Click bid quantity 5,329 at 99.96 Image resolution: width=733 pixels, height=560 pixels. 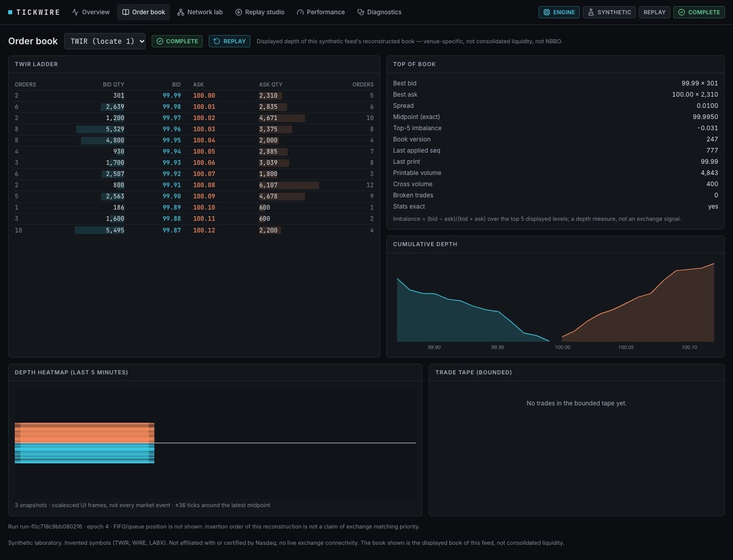115,129
